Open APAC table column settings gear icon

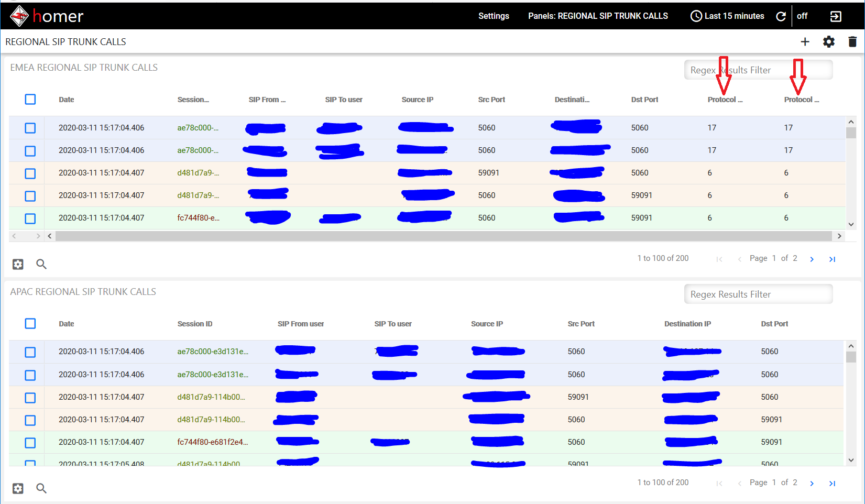(x=17, y=488)
